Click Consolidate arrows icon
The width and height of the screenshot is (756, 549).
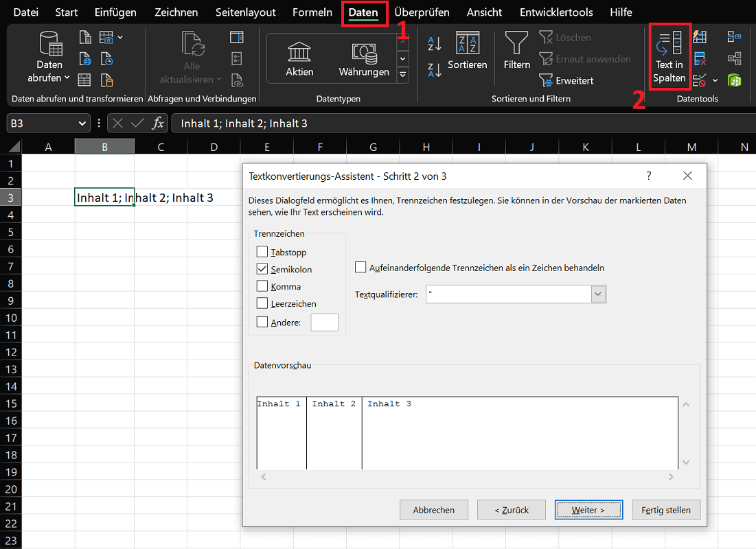(734, 36)
